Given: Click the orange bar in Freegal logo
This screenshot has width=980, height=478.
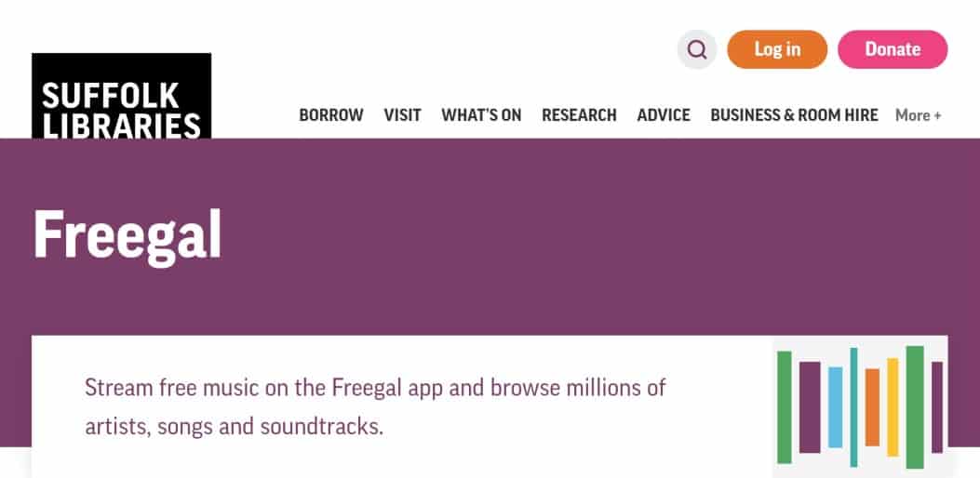Looking at the screenshot, I should point(872,406).
